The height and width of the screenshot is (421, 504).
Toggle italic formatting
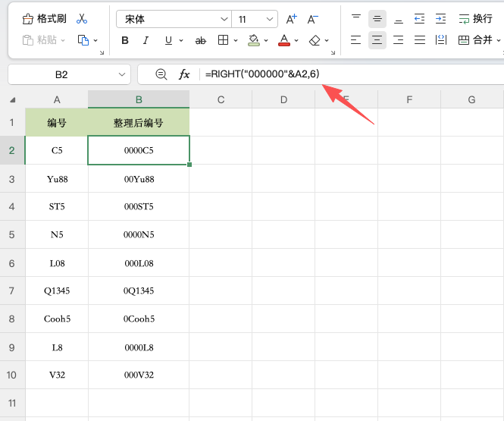click(x=146, y=40)
